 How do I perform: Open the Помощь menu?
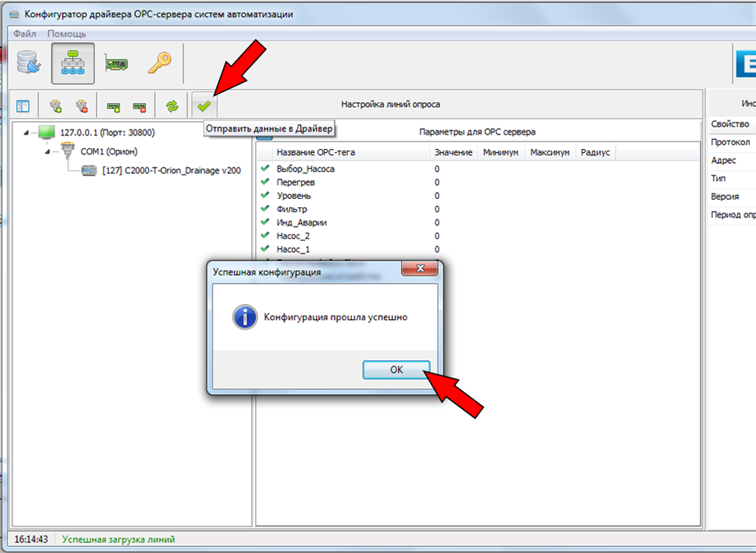(x=67, y=34)
